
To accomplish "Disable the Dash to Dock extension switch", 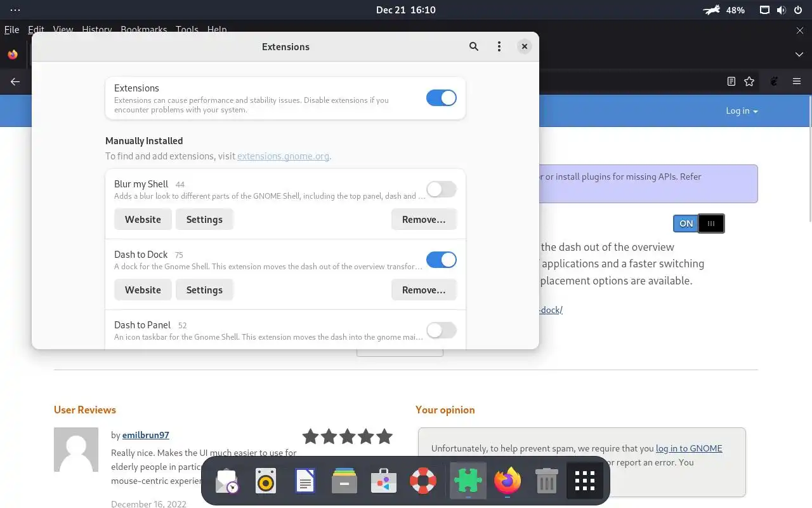I will pos(442,260).
